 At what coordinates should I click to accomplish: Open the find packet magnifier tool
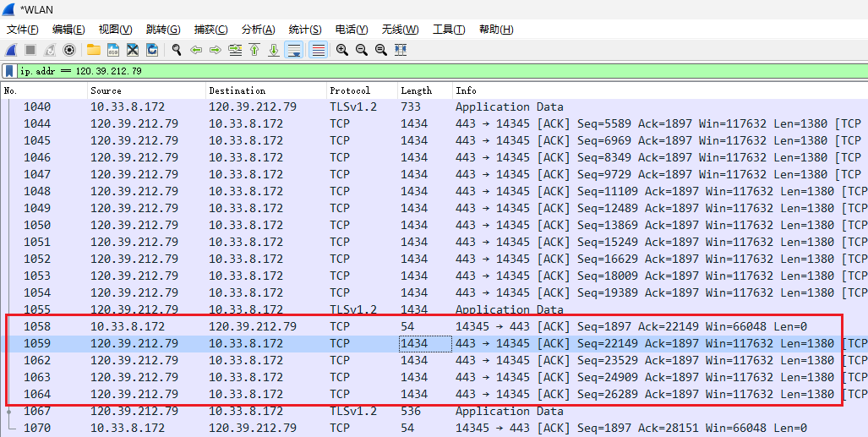[177, 50]
